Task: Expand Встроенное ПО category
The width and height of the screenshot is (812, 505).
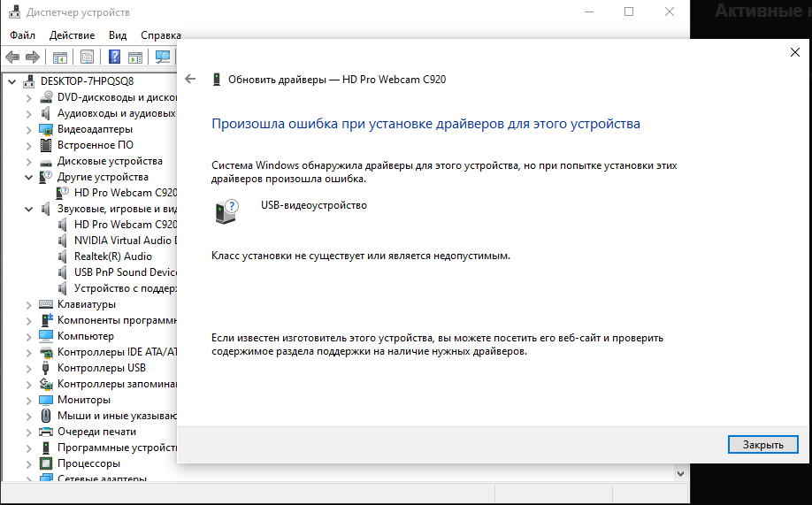Action: [x=29, y=146]
